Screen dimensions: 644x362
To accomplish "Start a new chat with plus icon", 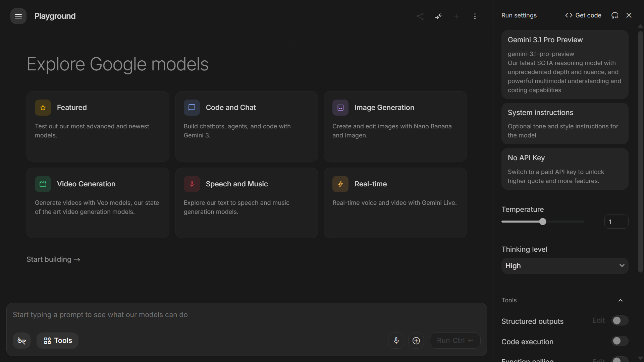I will [457, 16].
